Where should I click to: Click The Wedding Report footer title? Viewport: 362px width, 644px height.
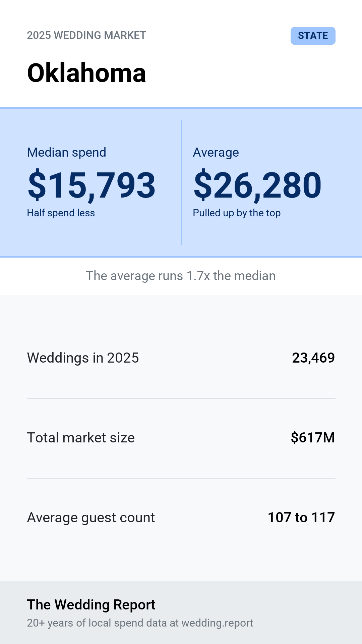[91, 605]
